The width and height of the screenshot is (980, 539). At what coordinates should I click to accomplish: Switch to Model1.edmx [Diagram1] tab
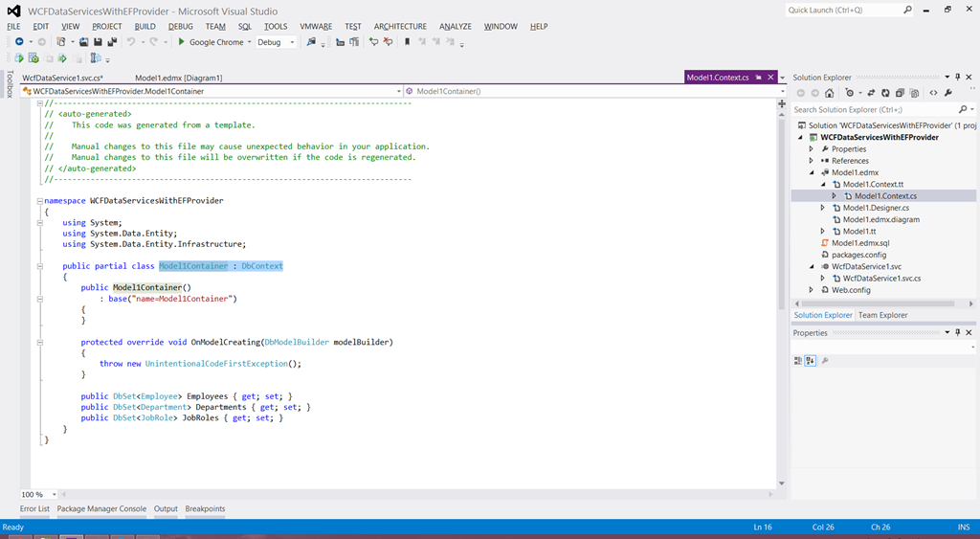point(179,78)
